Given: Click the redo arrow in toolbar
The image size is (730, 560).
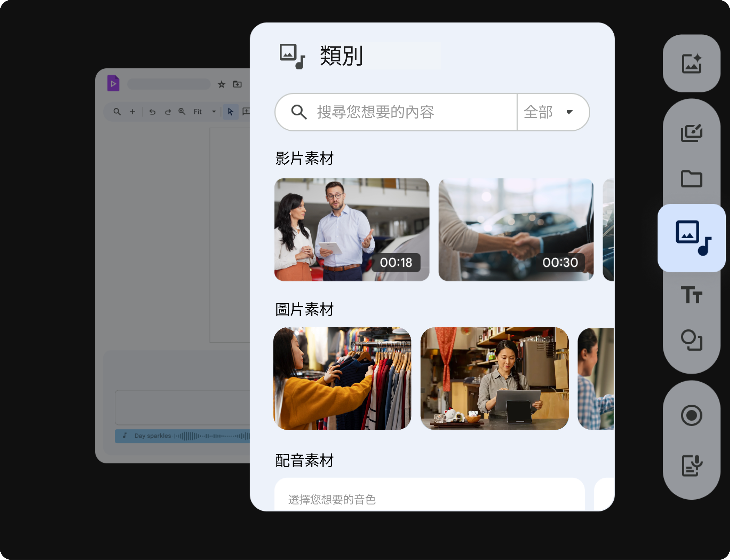Looking at the screenshot, I should 168,112.
